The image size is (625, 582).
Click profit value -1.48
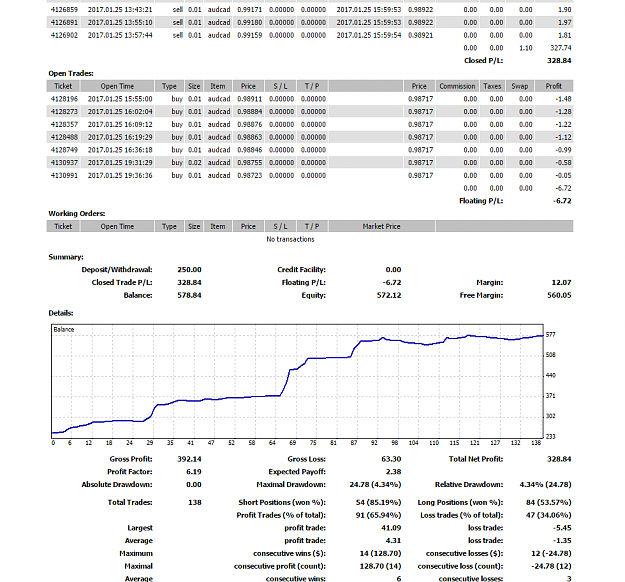[563, 99]
